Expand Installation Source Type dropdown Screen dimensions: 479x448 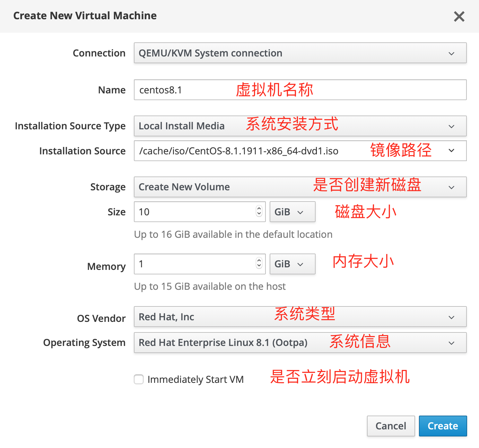[x=300, y=126]
